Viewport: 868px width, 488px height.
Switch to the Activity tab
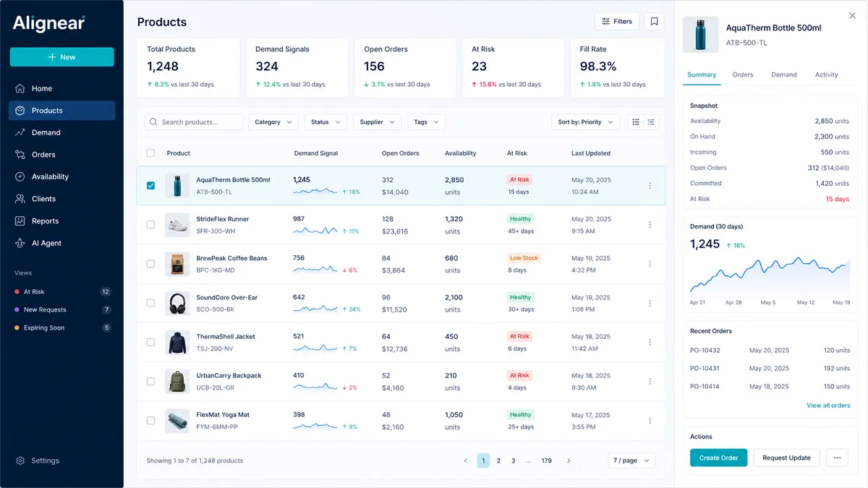point(826,74)
